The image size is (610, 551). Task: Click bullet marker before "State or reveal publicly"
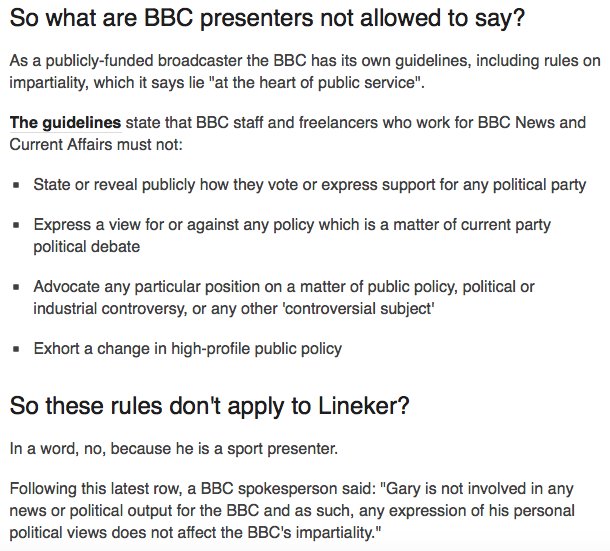[16, 185]
